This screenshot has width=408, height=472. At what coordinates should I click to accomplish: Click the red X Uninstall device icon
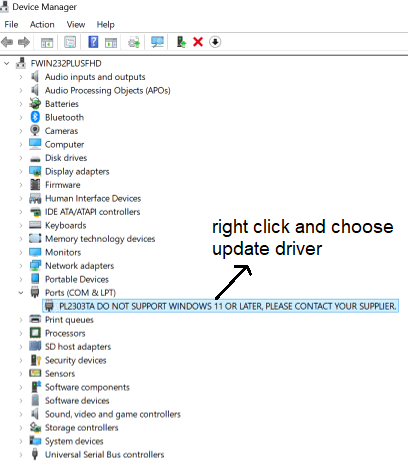(198, 42)
